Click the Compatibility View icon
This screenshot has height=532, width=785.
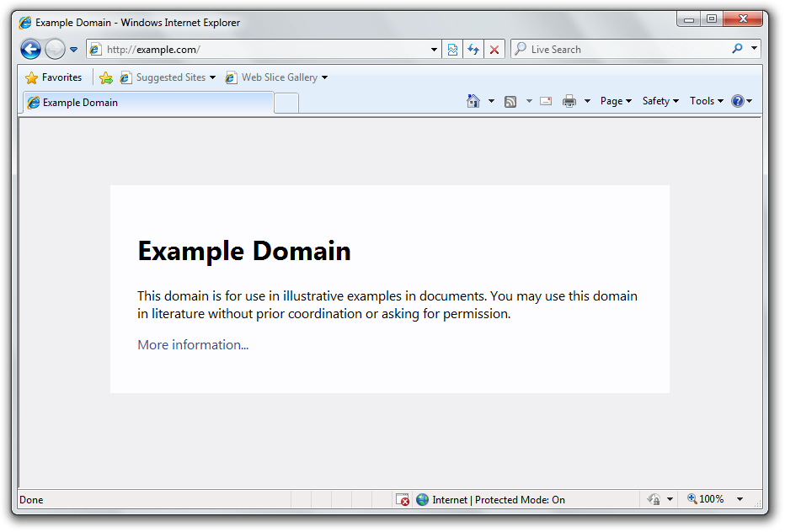tap(453, 50)
